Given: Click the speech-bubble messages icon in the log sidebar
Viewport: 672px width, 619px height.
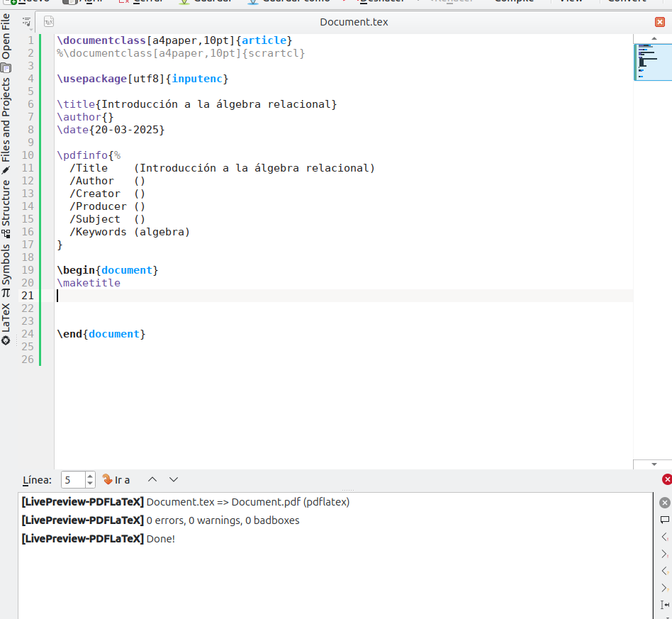Looking at the screenshot, I should tap(664, 520).
